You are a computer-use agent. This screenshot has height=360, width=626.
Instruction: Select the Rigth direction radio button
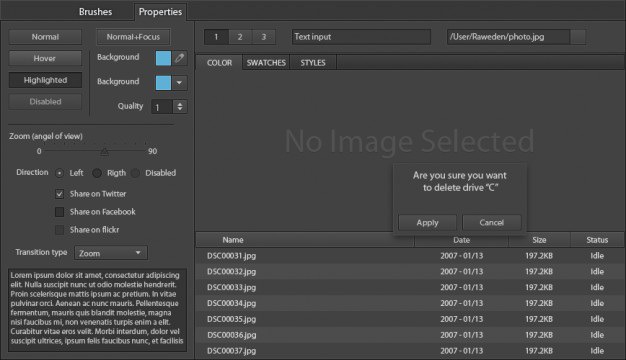tap(97, 173)
